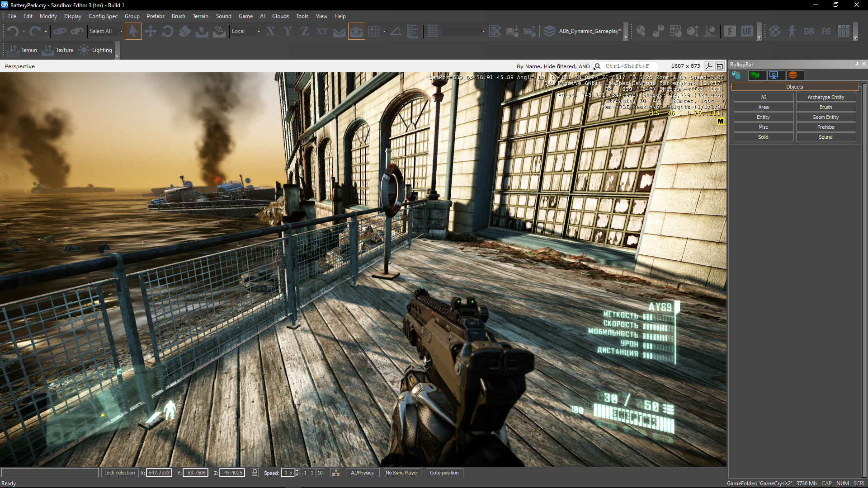Open the Select All filter dropdown
Screen dimensions: 868x488
121,31
